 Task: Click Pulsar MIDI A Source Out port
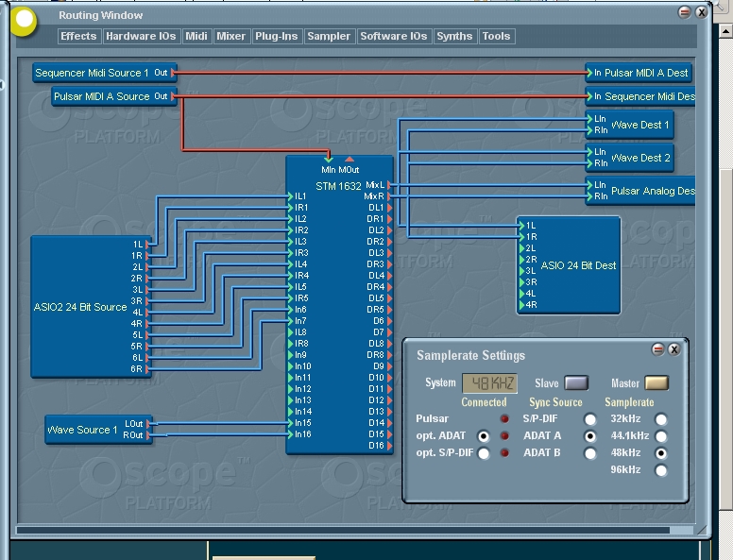click(x=174, y=96)
